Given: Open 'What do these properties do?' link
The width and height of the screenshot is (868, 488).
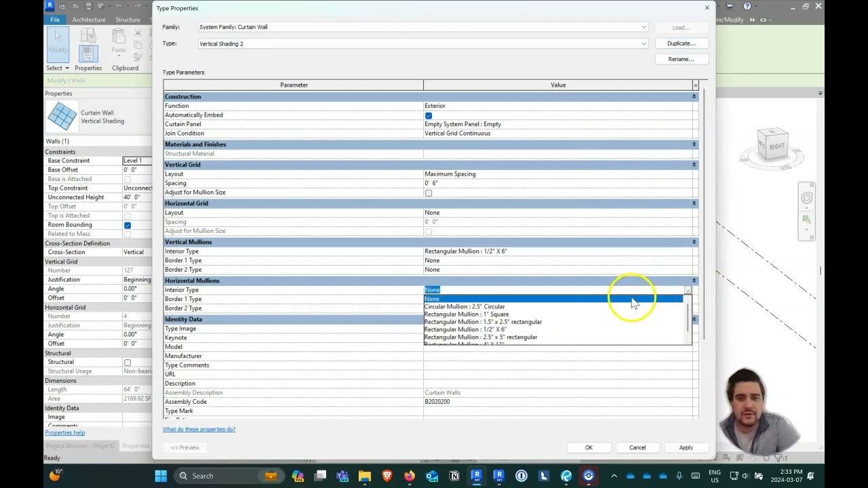Looking at the screenshot, I should (x=199, y=429).
